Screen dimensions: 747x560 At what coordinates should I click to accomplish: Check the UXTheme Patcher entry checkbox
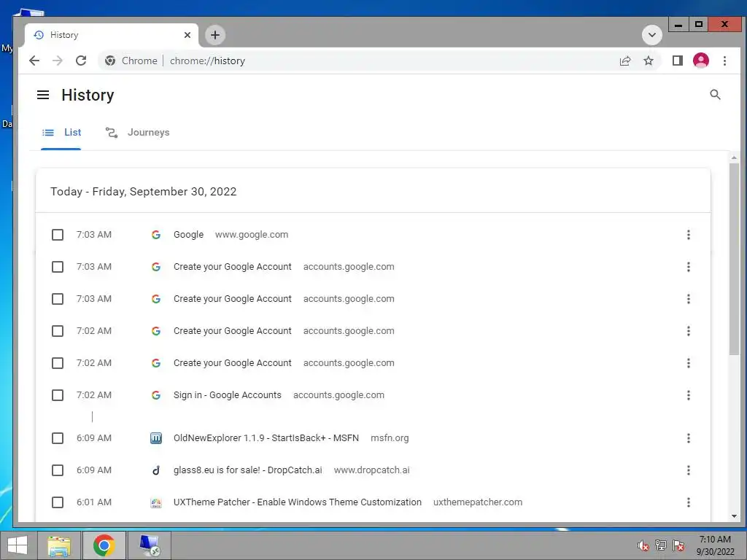pos(58,502)
